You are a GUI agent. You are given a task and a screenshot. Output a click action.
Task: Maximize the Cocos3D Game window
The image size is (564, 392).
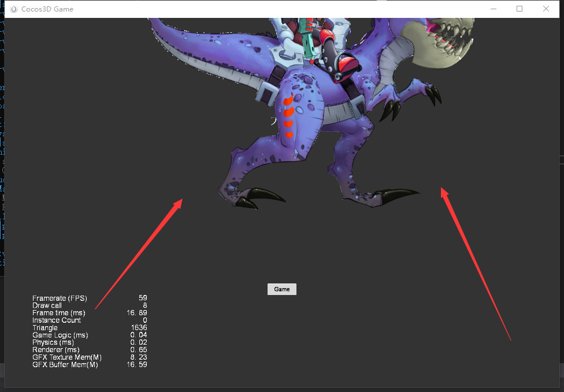tap(520, 9)
